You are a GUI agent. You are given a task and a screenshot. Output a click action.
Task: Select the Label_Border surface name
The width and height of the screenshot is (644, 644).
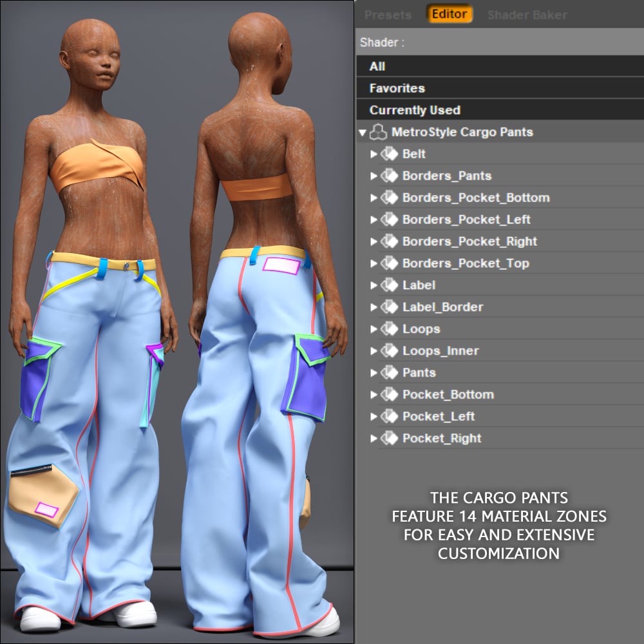click(443, 307)
